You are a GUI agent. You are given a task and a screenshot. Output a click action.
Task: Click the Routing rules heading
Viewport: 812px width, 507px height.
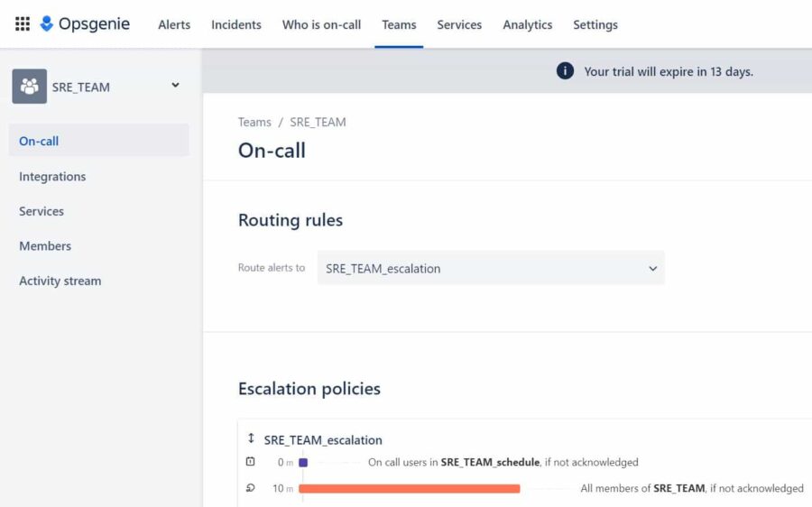click(x=291, y=220)
